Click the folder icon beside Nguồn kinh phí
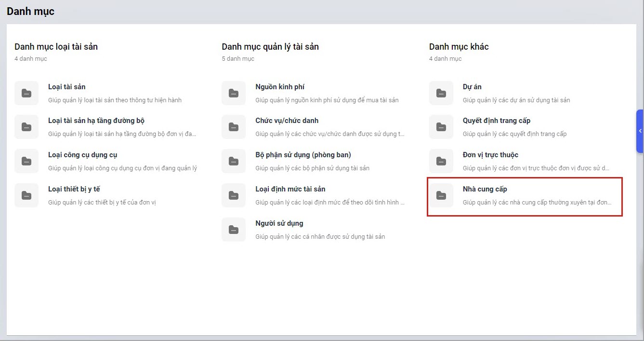The height and width of the screenshot is (341, 644). click(x=234, y=93)
